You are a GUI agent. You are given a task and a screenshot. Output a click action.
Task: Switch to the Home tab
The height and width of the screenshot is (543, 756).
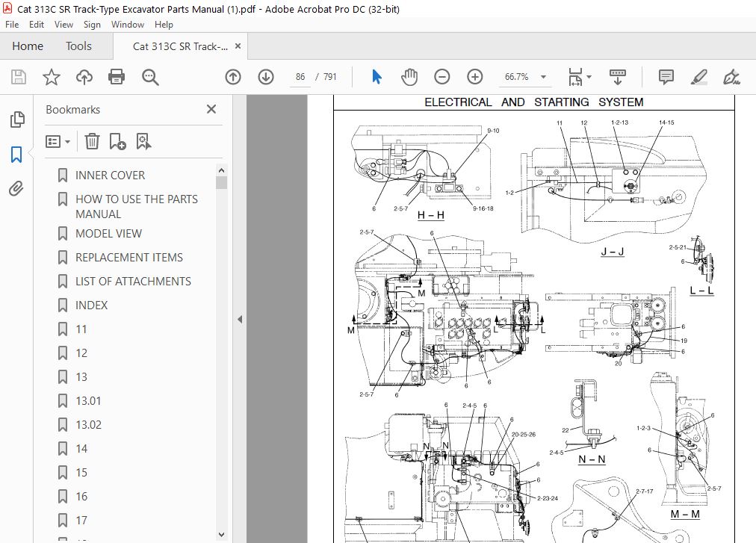tap(28, 46)
